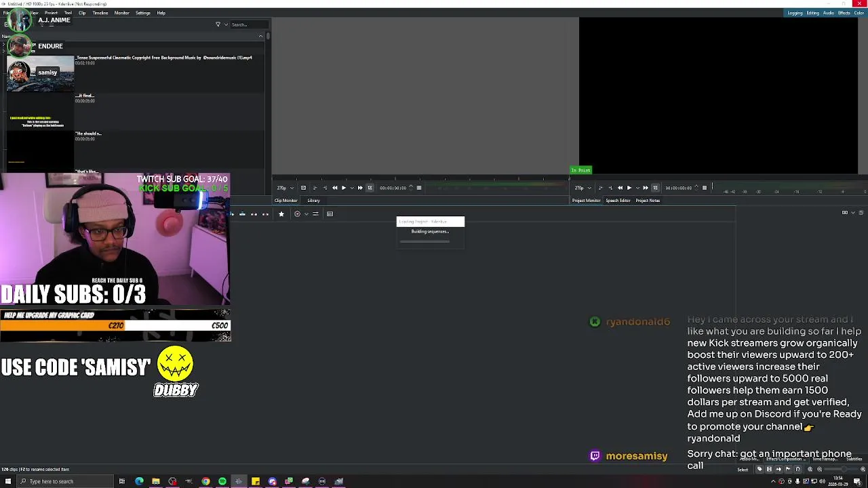The width and height of the screenshot is (868, 488).
Task: Select the Tense Suspenseful Cinematic music clip
Action: (163, 58)
